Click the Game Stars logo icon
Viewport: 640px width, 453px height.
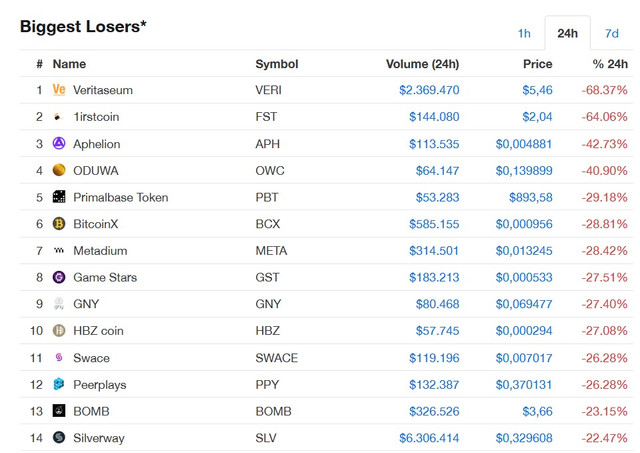[59, 277]
